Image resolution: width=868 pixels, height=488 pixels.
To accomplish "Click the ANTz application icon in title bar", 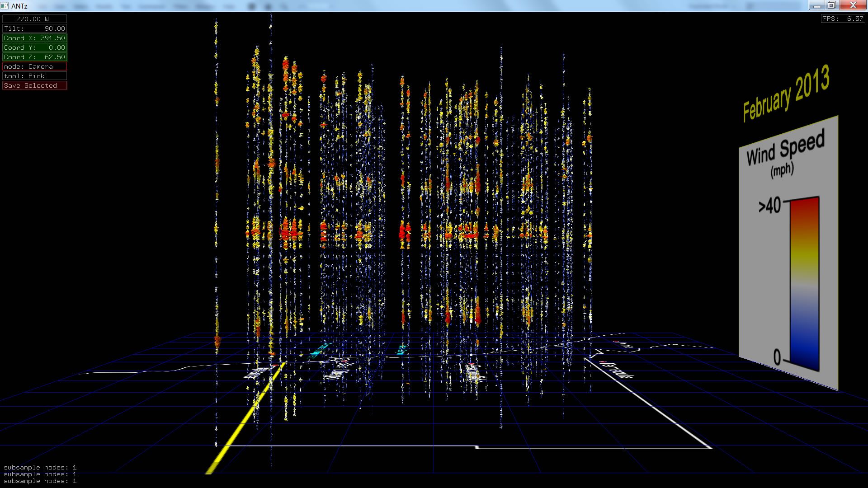I will tap(5, 6).
